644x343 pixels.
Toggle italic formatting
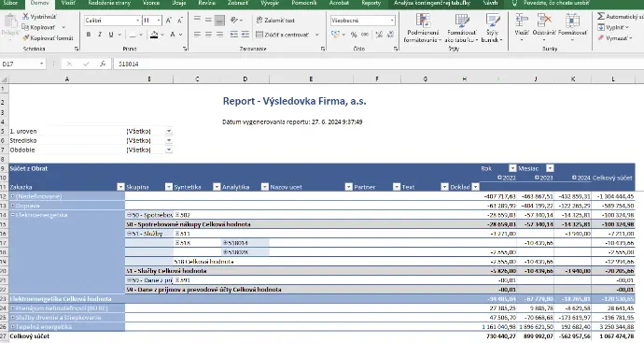pos(99,35)
